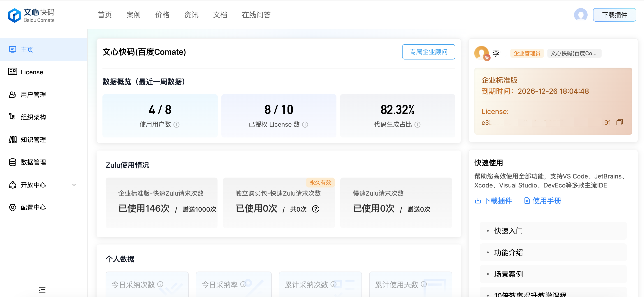Collapse sidebar using bottom menu-fold icon
This screenshot has width=644, height=297.
[42, 290]
